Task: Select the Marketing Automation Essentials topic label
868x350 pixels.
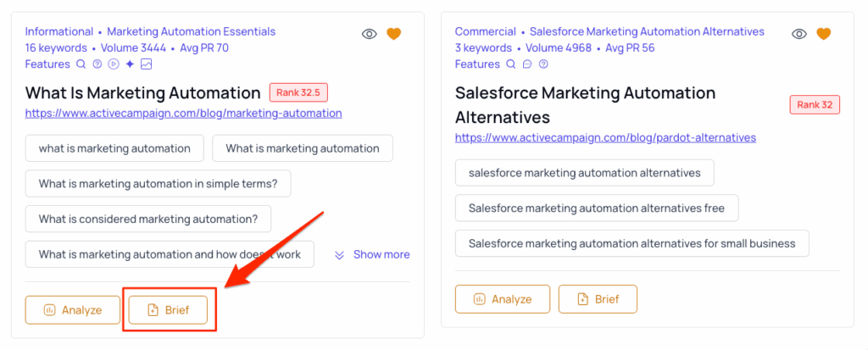Action: (x=191, y=31)
